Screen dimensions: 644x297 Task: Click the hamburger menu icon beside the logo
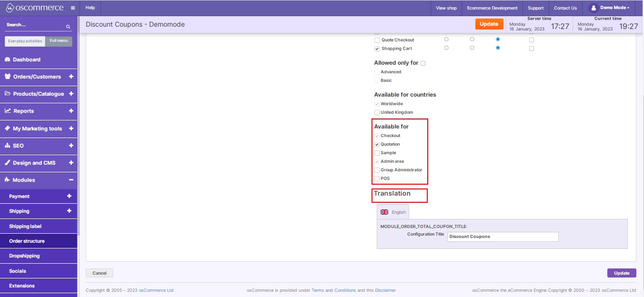[72, 8]
